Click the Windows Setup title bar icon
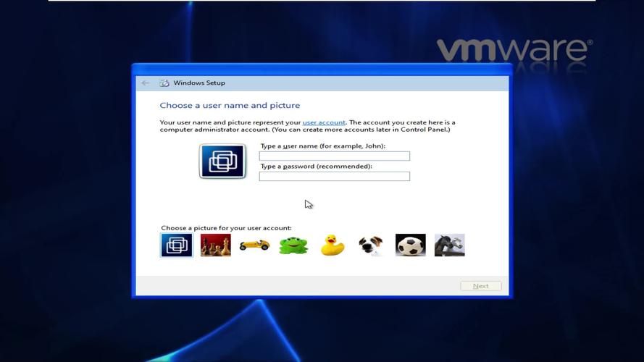Screen dimensions: 644x362 (x=164, y=83)
